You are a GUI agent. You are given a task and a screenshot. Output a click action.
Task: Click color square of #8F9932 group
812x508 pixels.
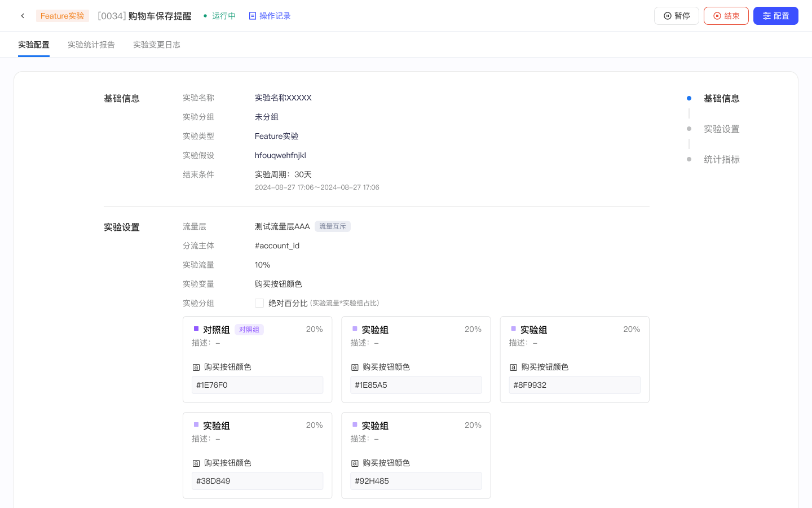[514, 329]
